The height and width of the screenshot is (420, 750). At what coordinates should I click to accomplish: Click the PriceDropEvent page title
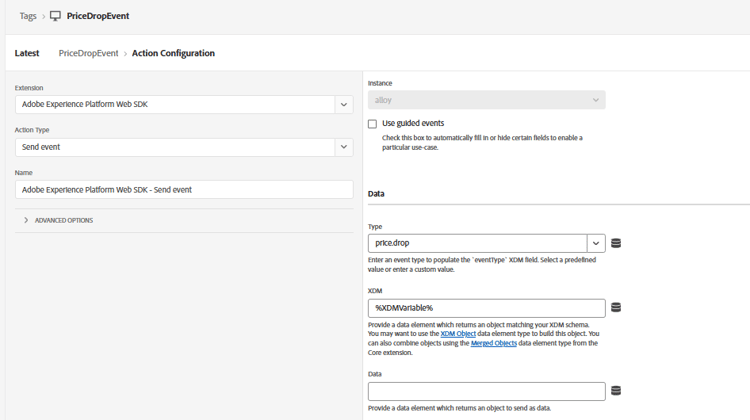(x=98, y=16)
